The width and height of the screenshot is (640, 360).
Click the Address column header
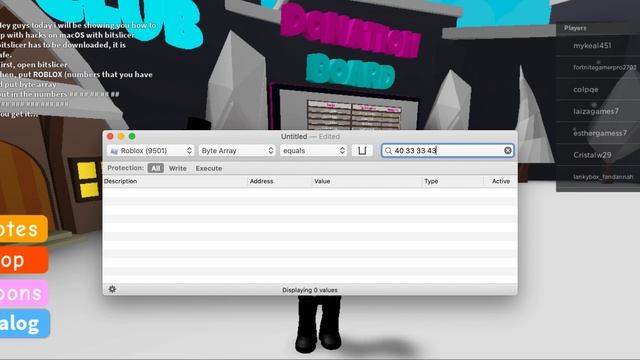(x=279, y=181)
